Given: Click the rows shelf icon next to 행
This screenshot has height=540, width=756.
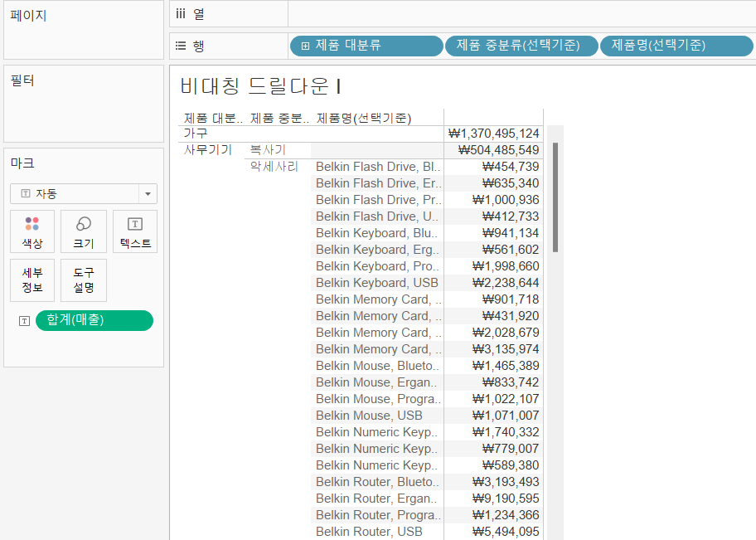Looking at the screenshot, I should 181,46.
